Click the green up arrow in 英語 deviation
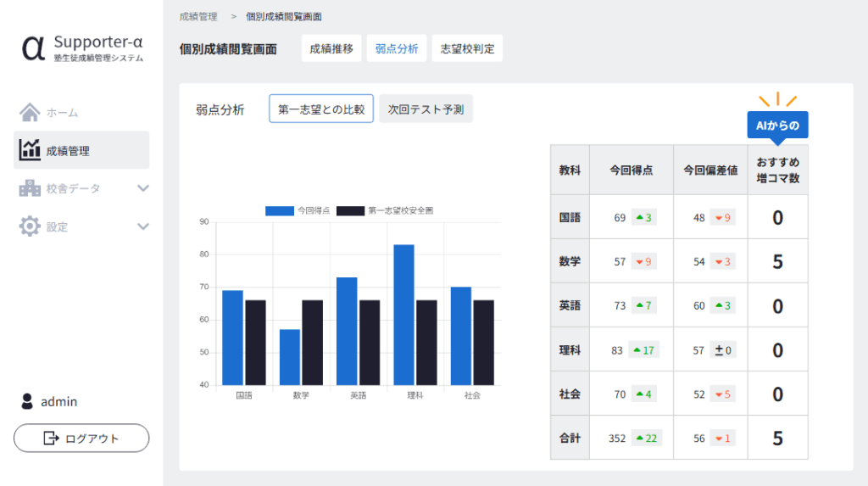Image resolution: width=868 pixels, height=486 pixels. [719, 305]
